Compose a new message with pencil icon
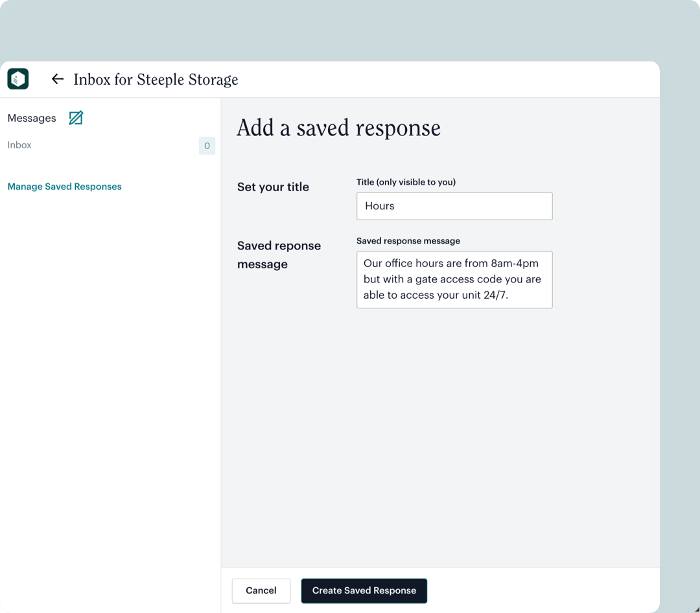Screen dimensions: 700x613 point(76,118)
